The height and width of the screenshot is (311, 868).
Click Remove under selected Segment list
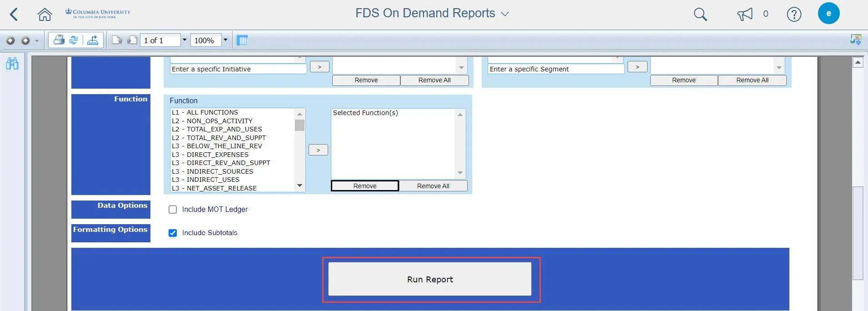(x=684, y=80)
